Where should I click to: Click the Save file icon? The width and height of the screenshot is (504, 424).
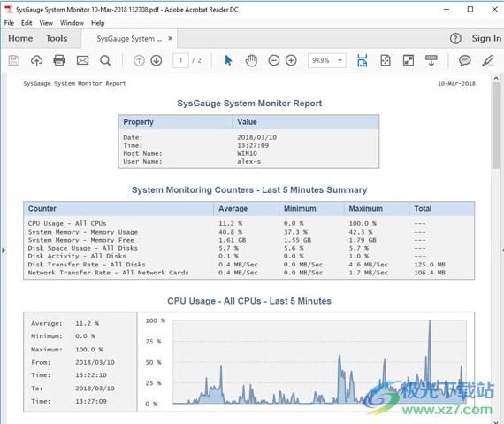[x=14, y=60]
